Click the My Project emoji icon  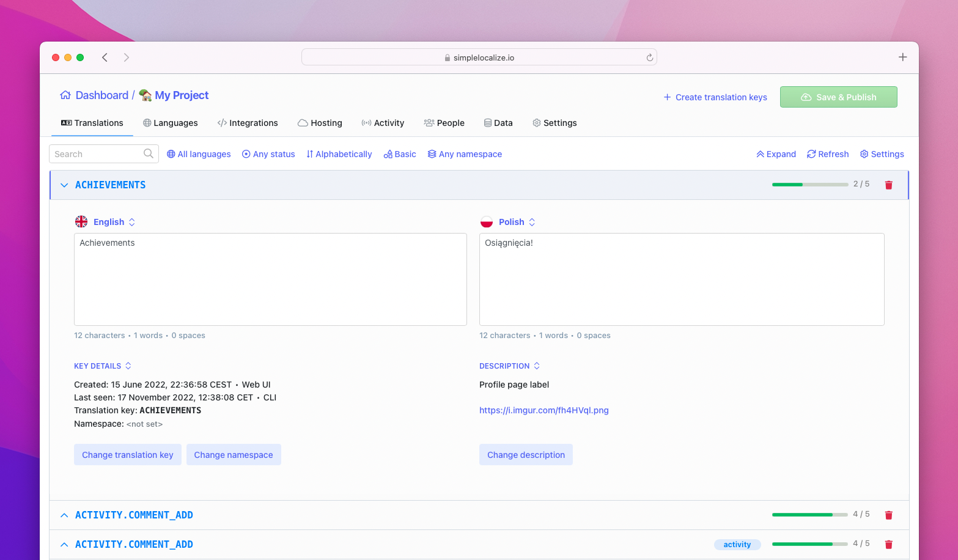(x=146, y=95)
